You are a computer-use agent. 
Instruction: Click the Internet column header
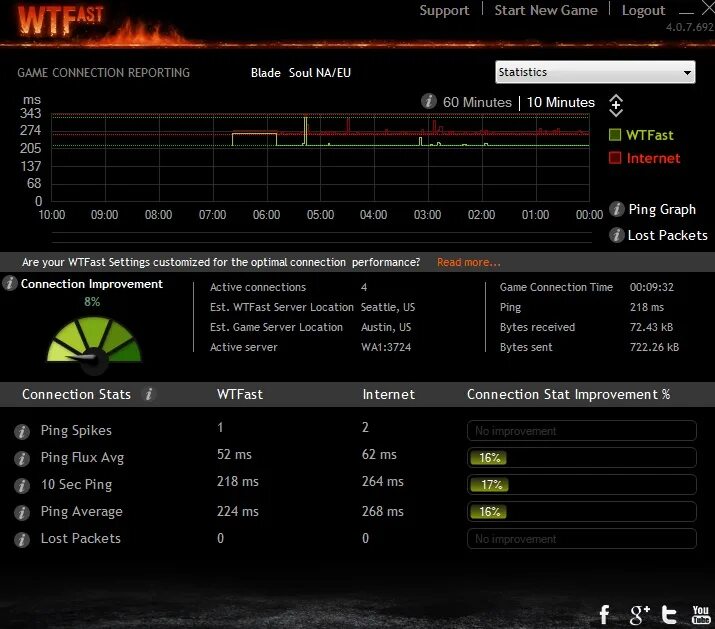[389, 394]
